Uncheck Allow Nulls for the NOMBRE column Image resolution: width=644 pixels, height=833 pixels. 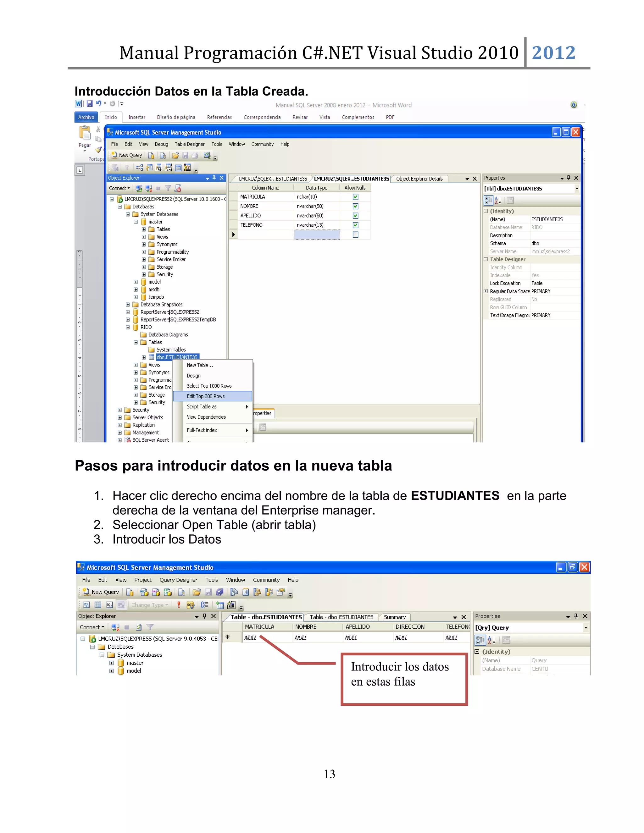[x=356, y=206]
